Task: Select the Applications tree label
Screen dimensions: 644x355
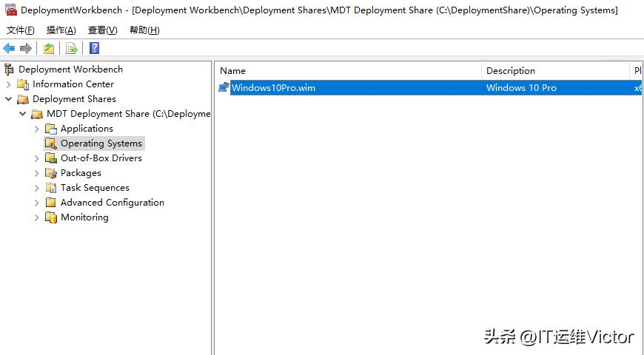Action: [x=87, y=129]
